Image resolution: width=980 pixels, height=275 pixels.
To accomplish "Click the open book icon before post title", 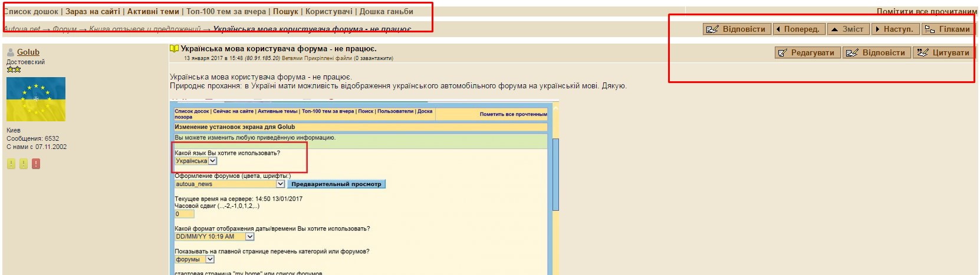I will pos(174,49).
